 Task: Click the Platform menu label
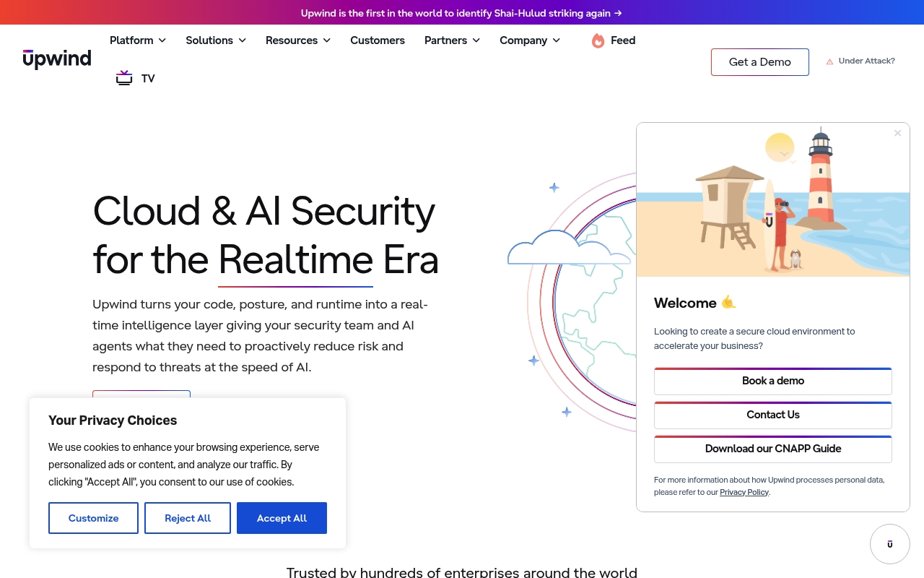coord(131,40)
